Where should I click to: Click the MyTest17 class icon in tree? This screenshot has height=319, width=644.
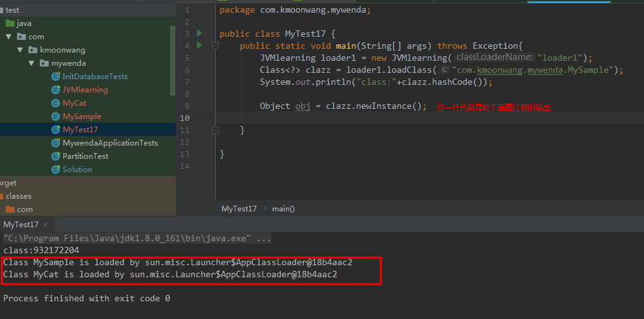[x=56, y=130]
